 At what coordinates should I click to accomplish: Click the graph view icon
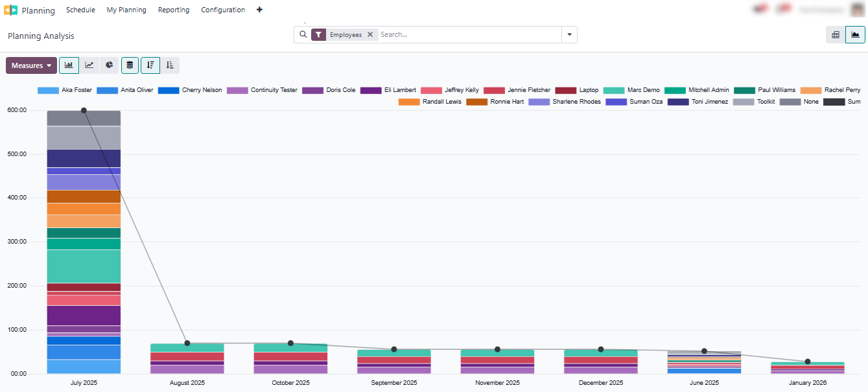coord(855,34)
